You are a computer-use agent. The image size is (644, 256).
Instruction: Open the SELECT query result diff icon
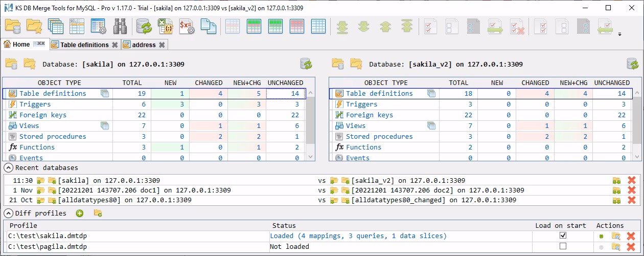77,26
